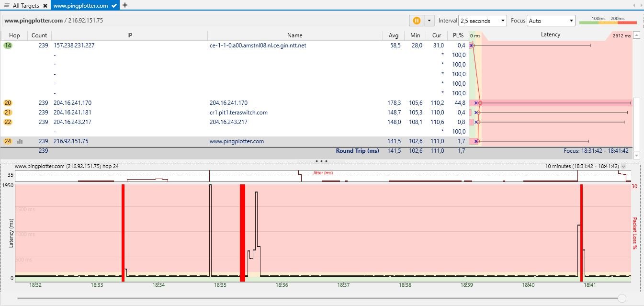Click the Round Trip (ms) summary label
The width and height of the screenshot is (644, 306).
click(x=357, y=151)
